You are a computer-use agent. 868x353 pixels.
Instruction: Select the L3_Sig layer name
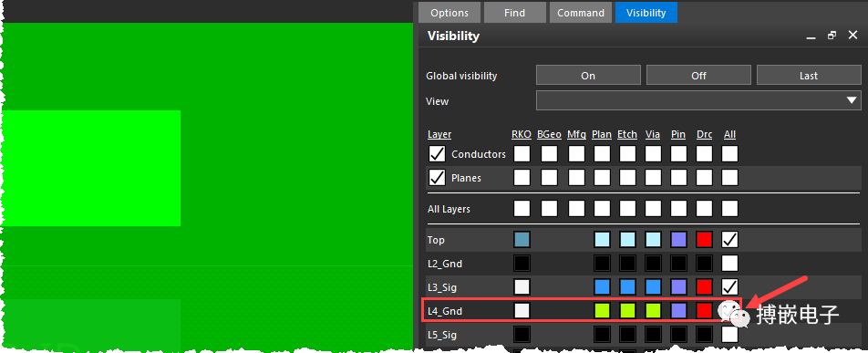pyautogui.click(x=442, y=287)
